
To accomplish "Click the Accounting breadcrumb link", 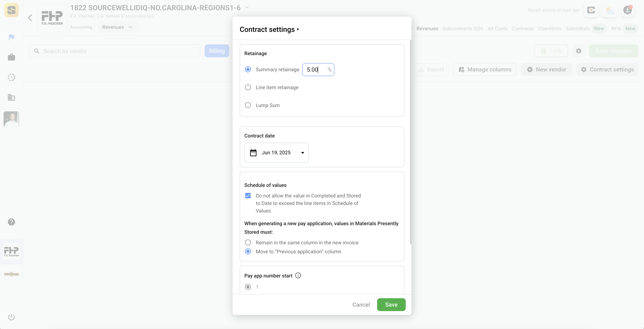I will pyautogui.click(x=81, y=27).
